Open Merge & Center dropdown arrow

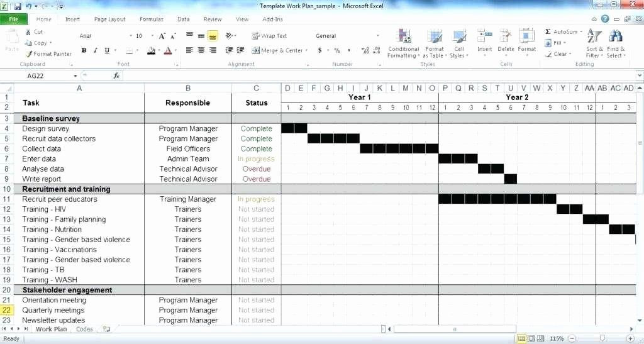click(x=306, y=50)
